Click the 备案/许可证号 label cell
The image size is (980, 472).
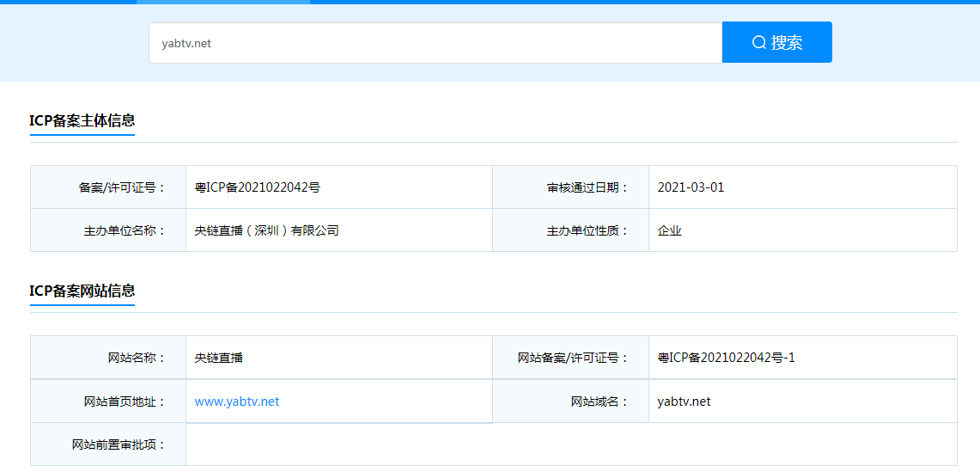[108, 187]
